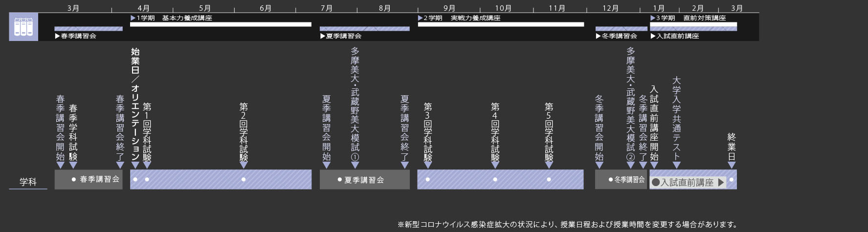868x232 pixels.
Task: Click the 1月 month label
Action: pos(659,8)
